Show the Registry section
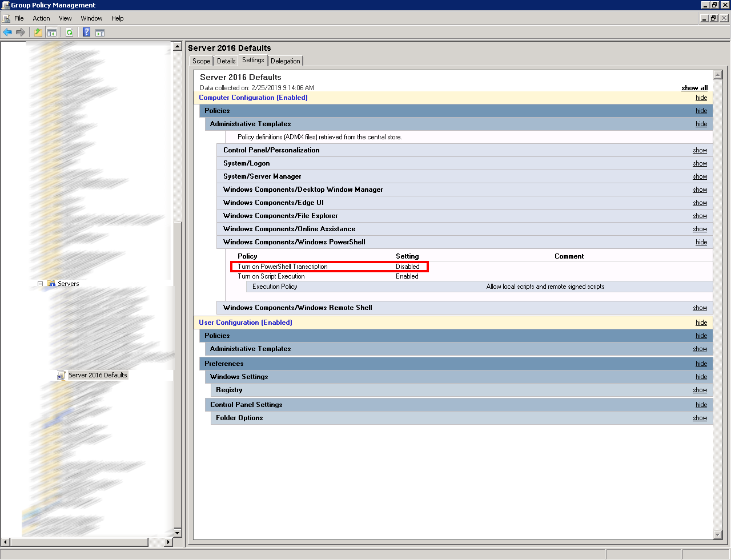The height and width of the screenshot is (560, 731). (x=700, y=390)
